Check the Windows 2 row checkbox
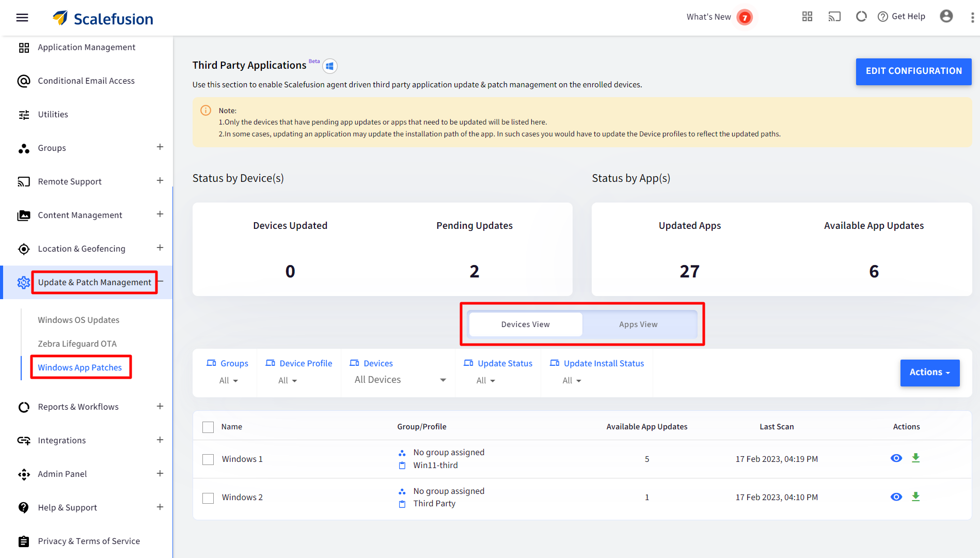 208,498
